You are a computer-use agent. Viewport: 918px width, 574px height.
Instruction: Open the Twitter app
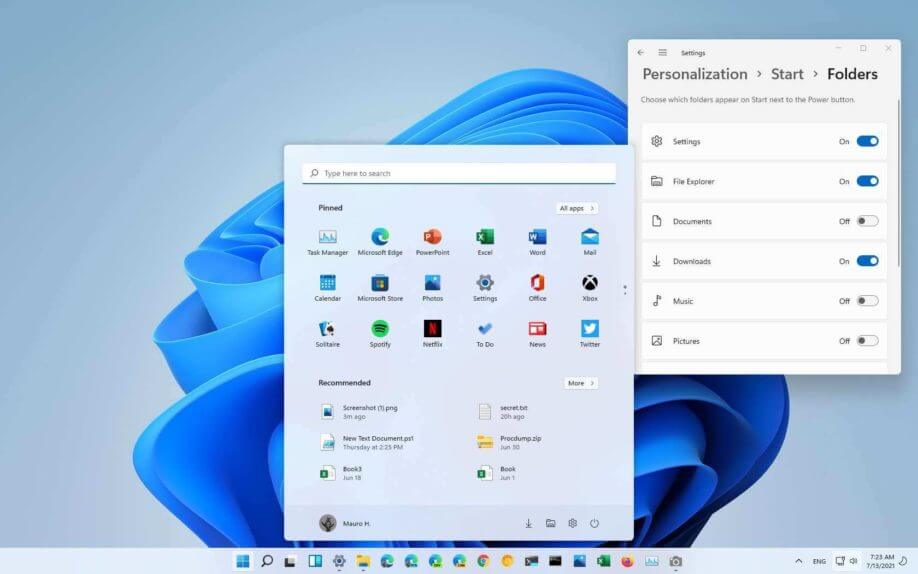pos(590,334)
